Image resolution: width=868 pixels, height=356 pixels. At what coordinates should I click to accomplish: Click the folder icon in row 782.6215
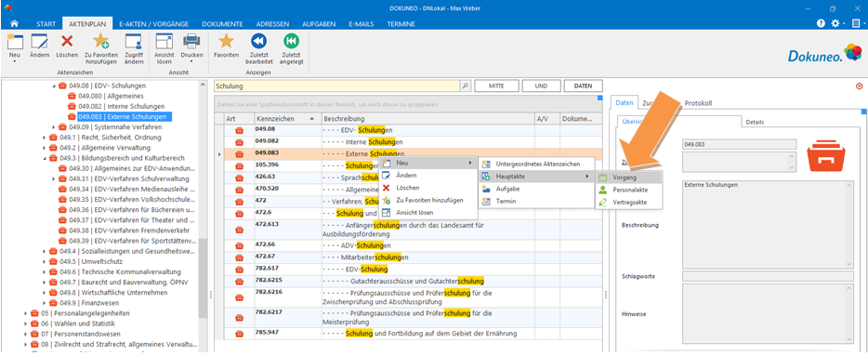(239, 282)
